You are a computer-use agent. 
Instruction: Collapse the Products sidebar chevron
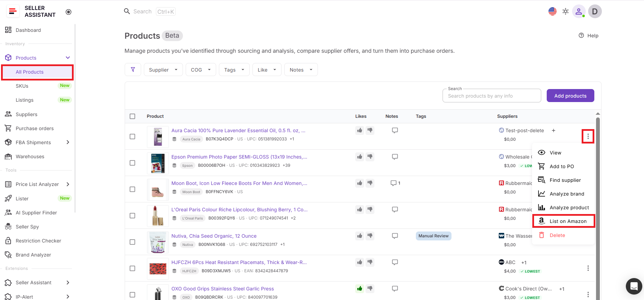(x=68, y=58)
